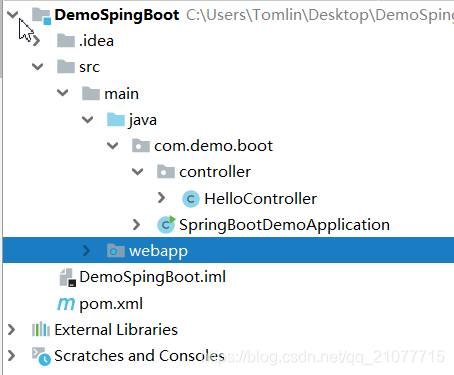Collapse the DemoSpingBoot project root chevron
Image resolution: width=454 pixels, height=375 pixels.
(x=13, y=15)
